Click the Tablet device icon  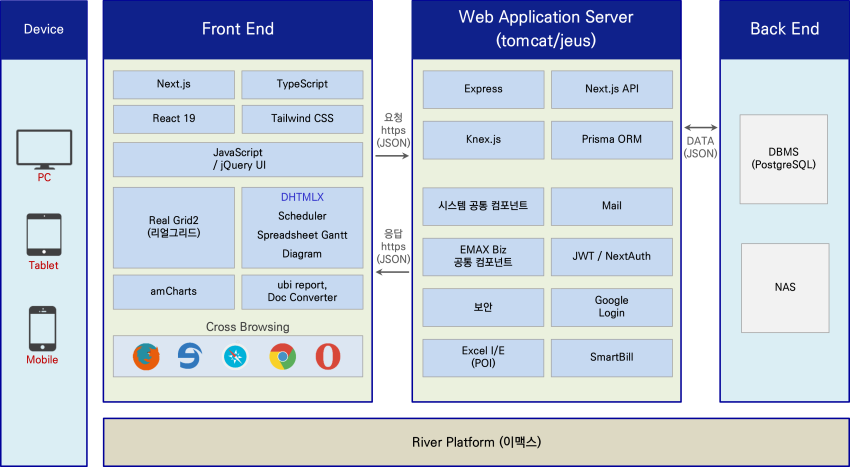click(44, 234)
